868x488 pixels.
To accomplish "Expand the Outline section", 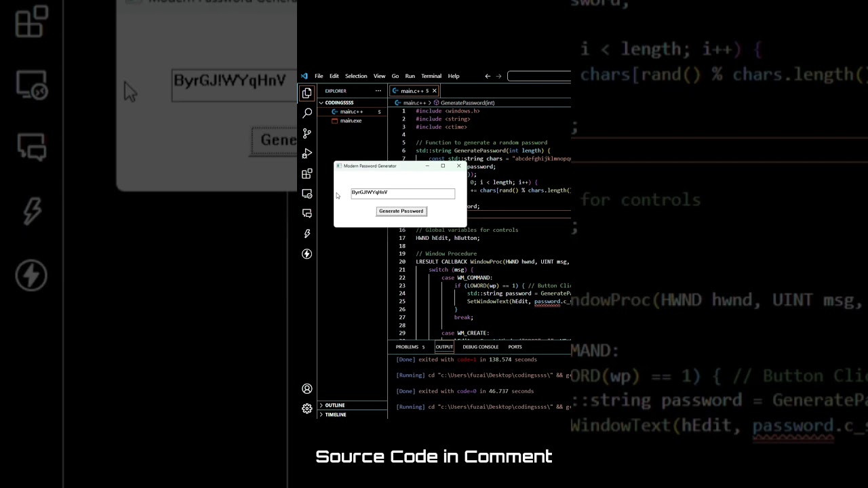I will click(x=352, y=405).
